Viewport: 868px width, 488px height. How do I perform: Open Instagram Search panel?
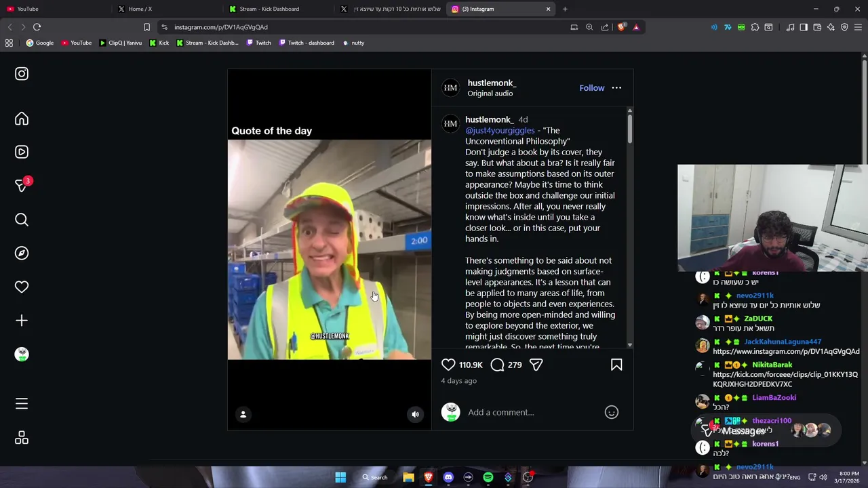click(22, 220)
